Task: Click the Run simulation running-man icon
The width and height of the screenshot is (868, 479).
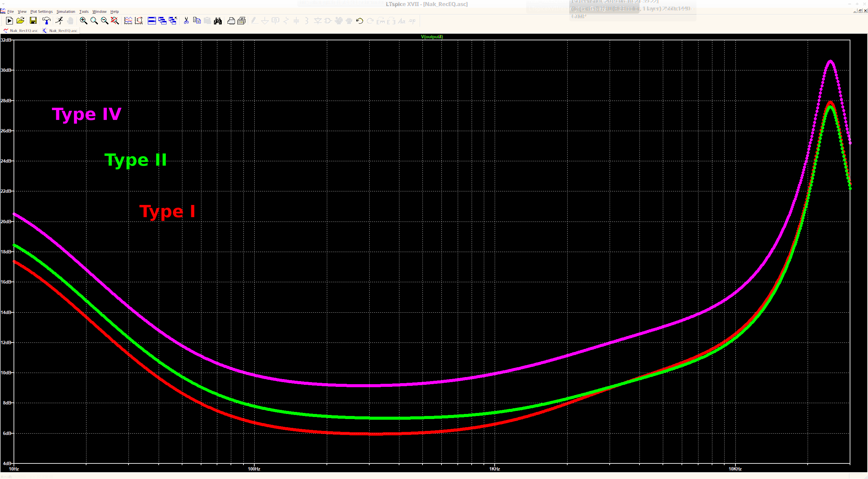Action: [x=59, y=21]
